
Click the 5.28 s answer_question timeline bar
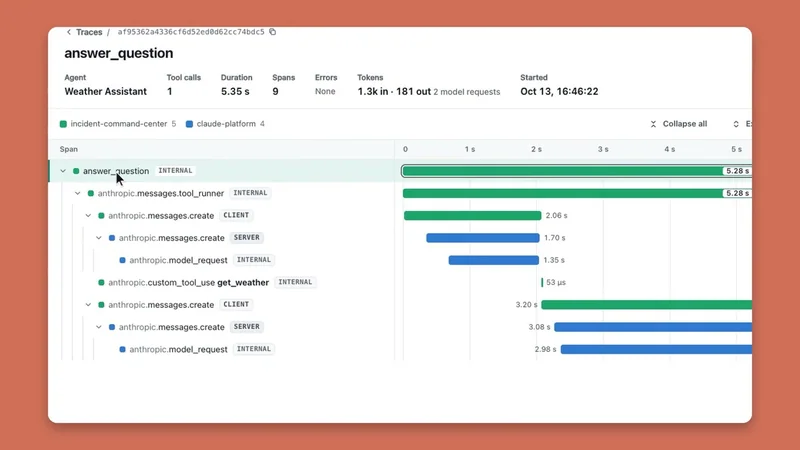pos(577,171)
